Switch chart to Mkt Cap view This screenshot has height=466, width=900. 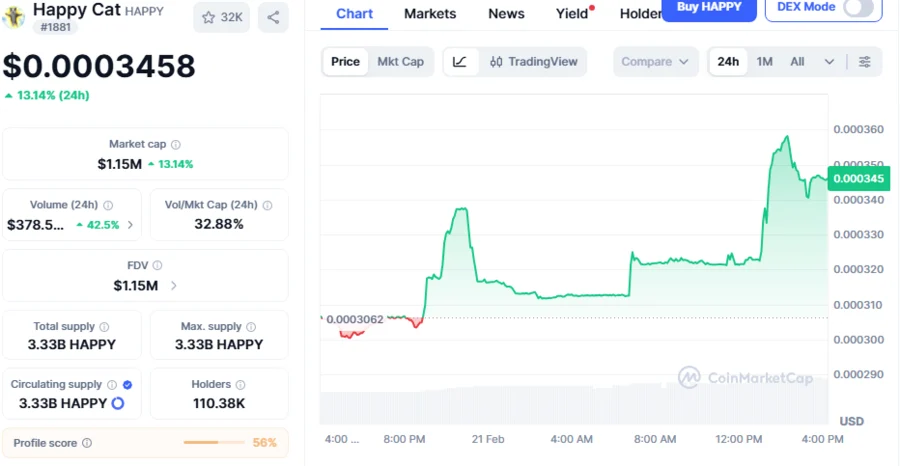point(400,62)
